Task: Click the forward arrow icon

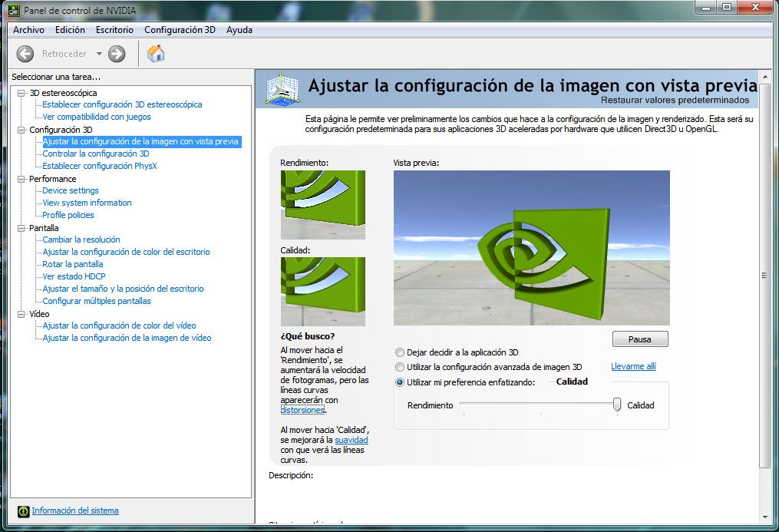Action: (x=117, y=54)
